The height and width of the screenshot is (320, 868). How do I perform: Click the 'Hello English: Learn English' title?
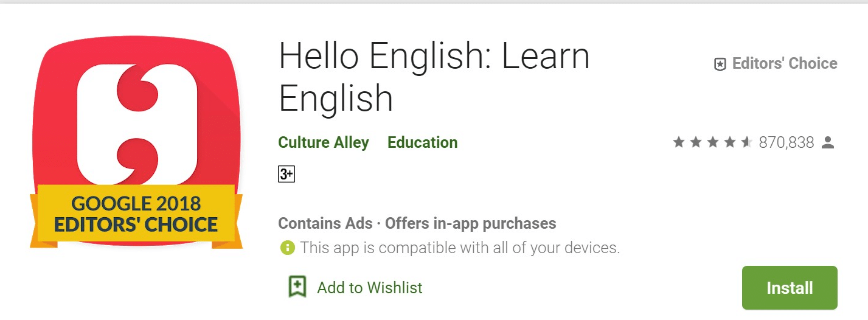[x=434, y=76]
